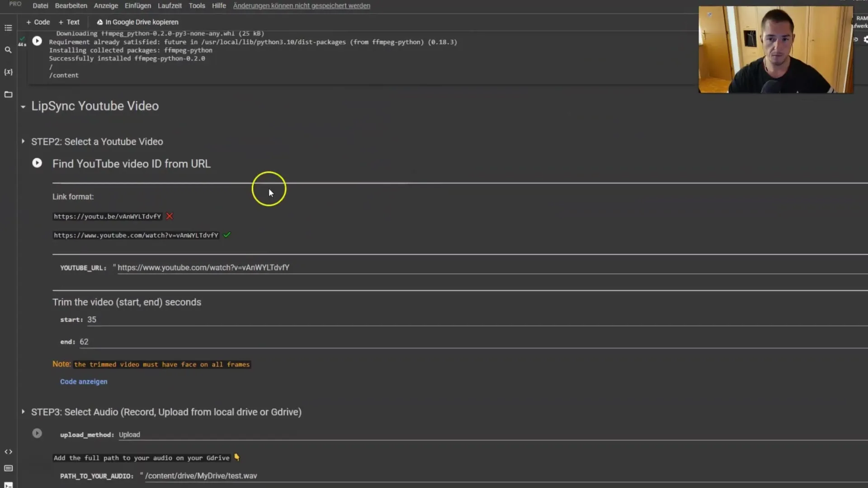868x488 pixels.
Task: Click 'Code anzeigen' to show hidden code
Action: click(84, 381)
